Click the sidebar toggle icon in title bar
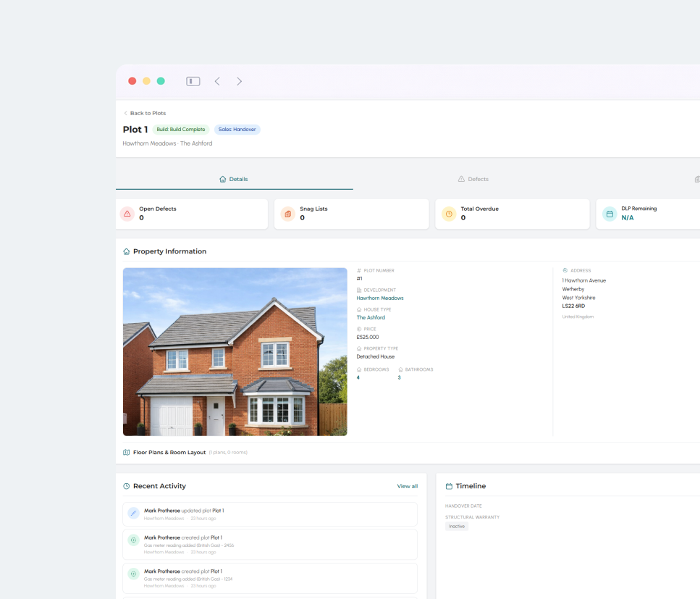 (193, 81)
